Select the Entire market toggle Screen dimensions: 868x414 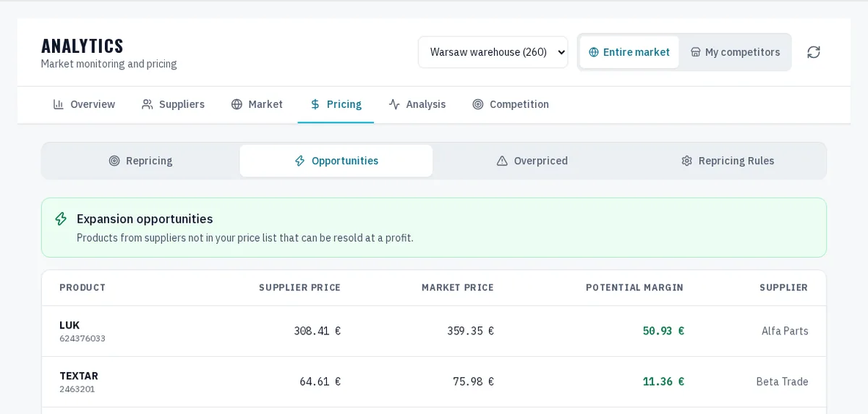[x=629, y=52]
